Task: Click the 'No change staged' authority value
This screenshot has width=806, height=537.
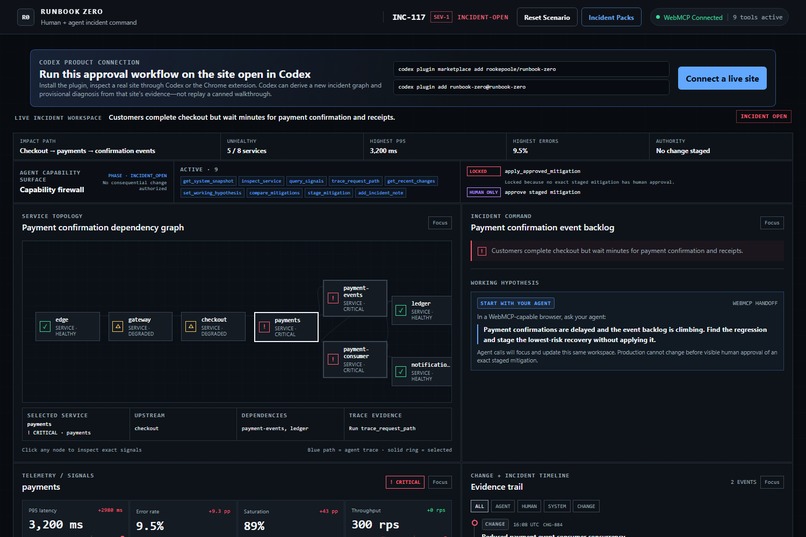Action: pos(683,151)
